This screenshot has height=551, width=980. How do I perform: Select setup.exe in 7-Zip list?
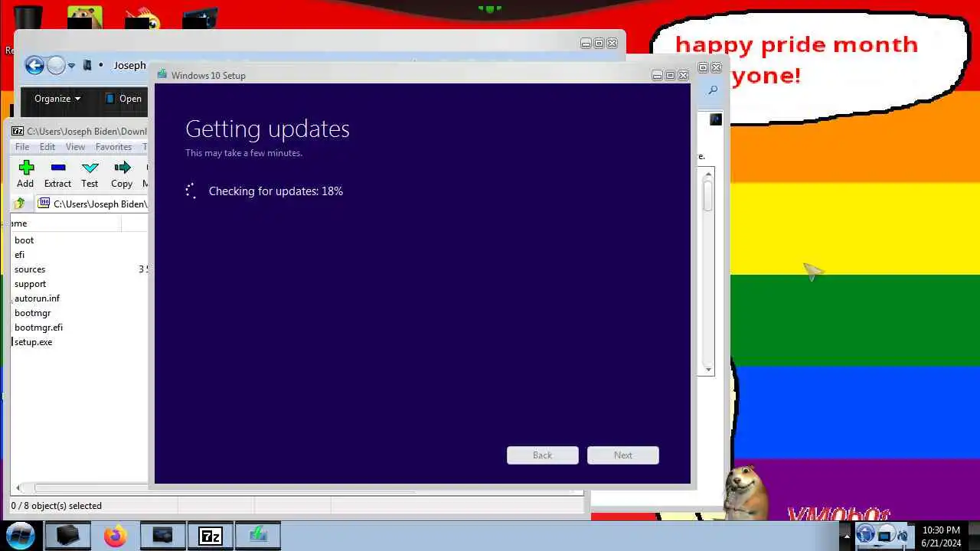(33, 342)
